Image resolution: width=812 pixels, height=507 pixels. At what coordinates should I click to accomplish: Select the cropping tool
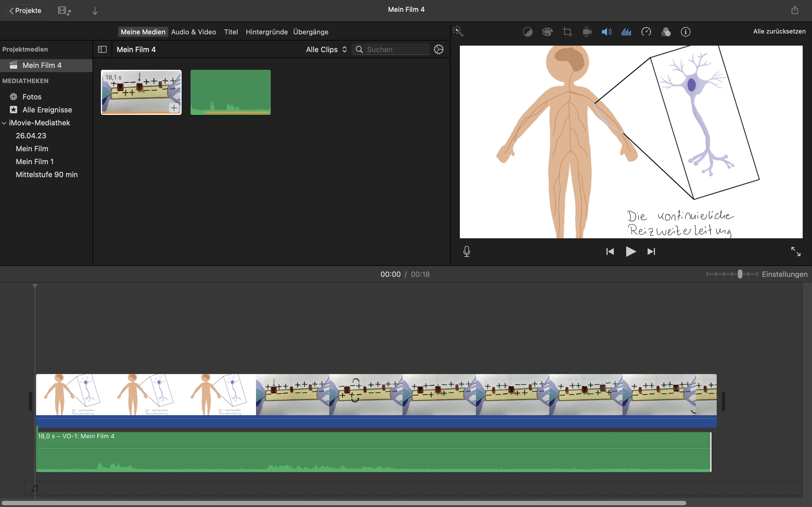567,32
